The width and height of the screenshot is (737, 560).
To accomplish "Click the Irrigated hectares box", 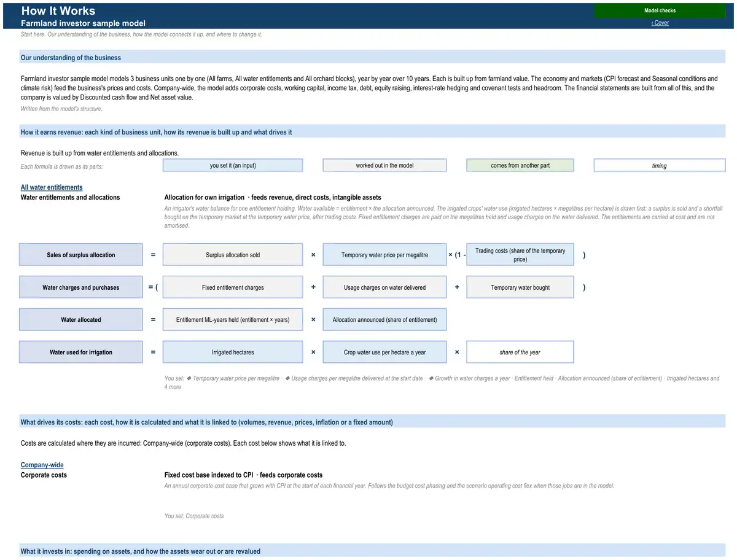I will point(233,352).
